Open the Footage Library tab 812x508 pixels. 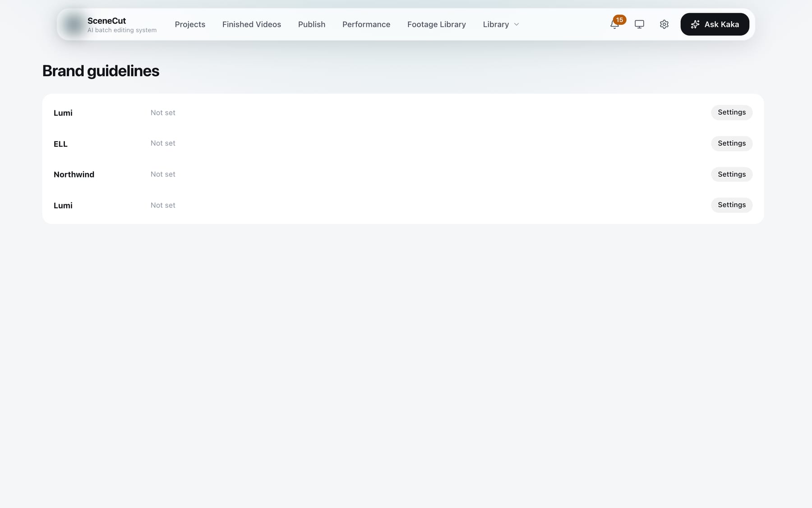point(437,24)
